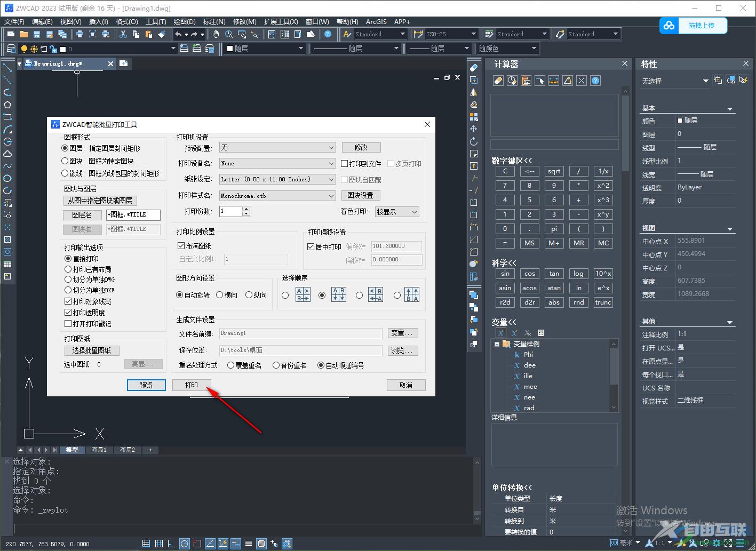The image size is (756, 551).
Task: Select the Pan hand tool
Action: tap(216, 34)
